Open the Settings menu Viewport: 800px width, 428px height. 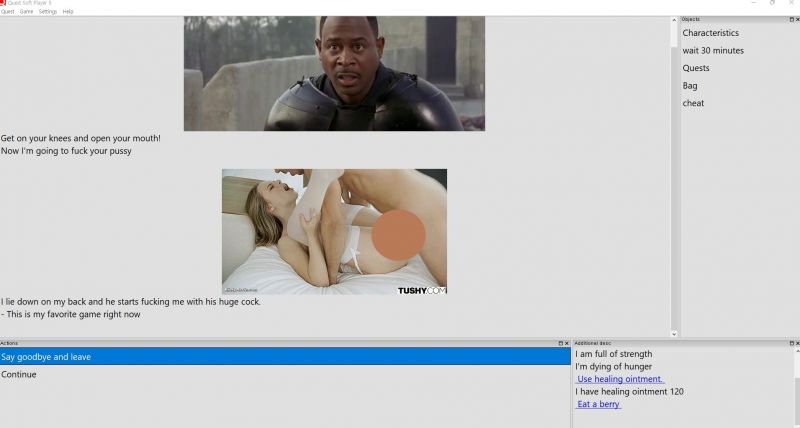pos(48,11)
